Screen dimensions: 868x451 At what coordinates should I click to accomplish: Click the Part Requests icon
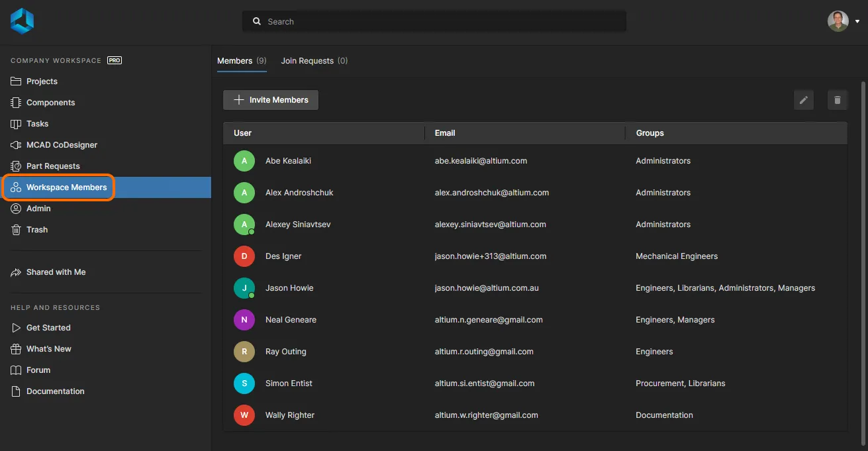coord(17,166)
